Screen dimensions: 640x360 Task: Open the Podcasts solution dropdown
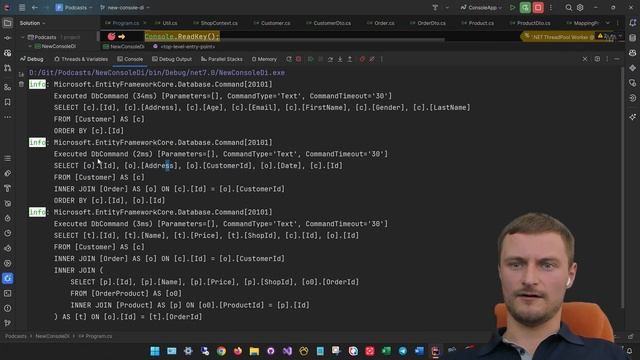[74, 7]
